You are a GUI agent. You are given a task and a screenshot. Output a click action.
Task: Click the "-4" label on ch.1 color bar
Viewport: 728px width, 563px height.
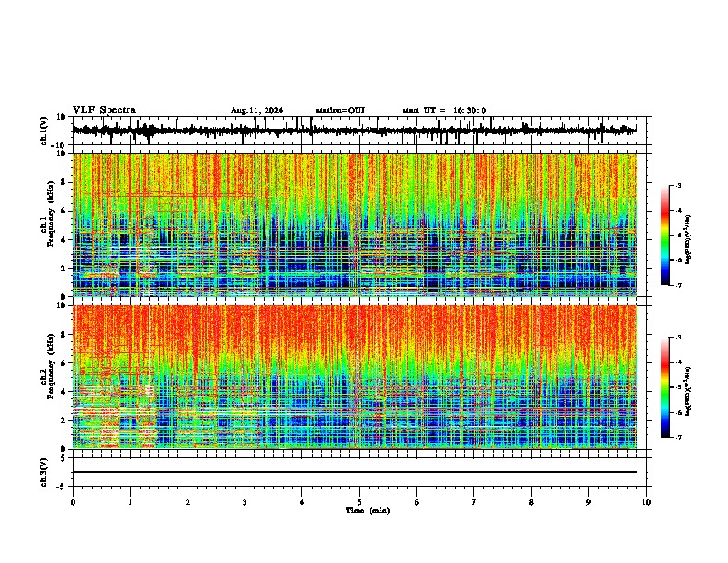(x=677, y=211)
